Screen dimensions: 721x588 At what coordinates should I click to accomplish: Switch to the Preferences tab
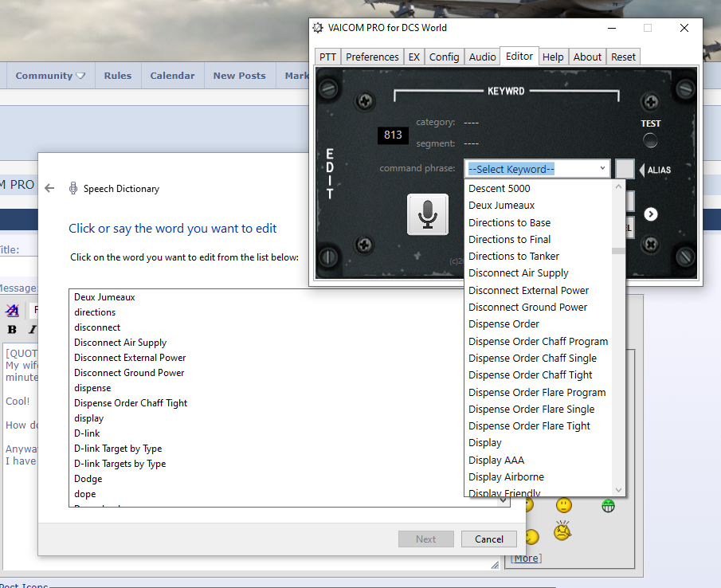pos(372,57)
